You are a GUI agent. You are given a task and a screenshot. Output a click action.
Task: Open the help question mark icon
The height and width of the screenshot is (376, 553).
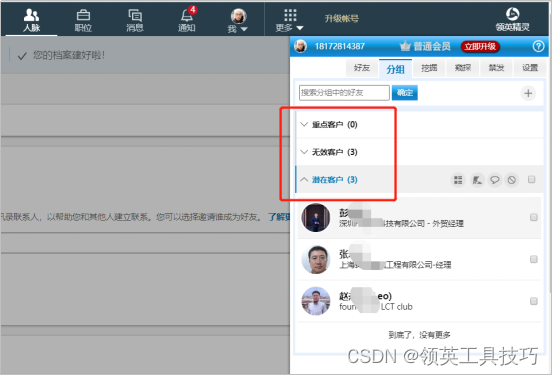538,46
